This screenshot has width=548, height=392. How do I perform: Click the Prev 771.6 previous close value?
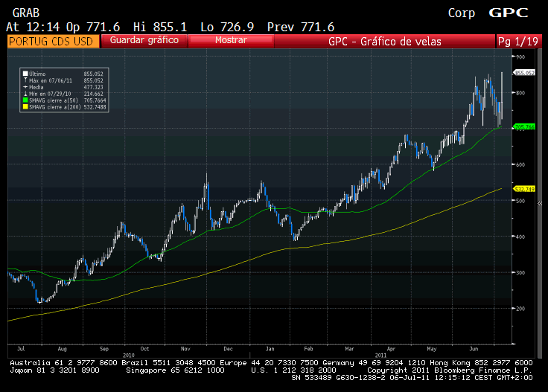click(x=301, y=27)
